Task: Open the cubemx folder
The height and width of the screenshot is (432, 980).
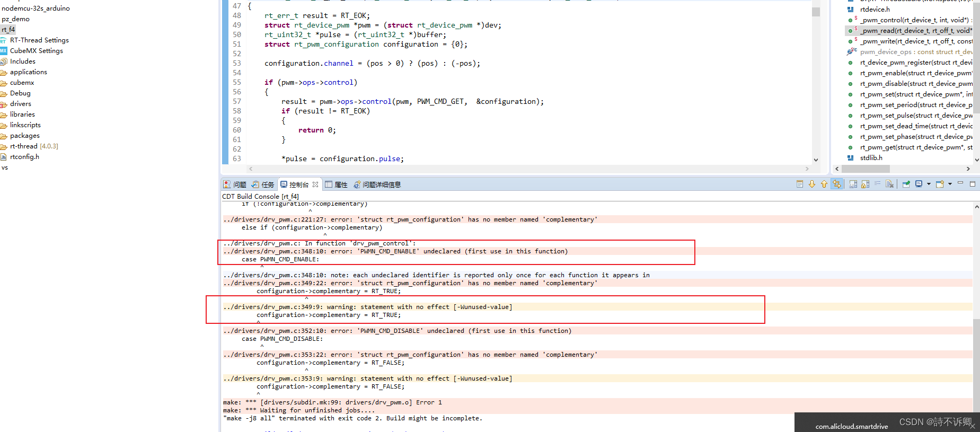Action: pyautogui.click(x=22, y=83)
